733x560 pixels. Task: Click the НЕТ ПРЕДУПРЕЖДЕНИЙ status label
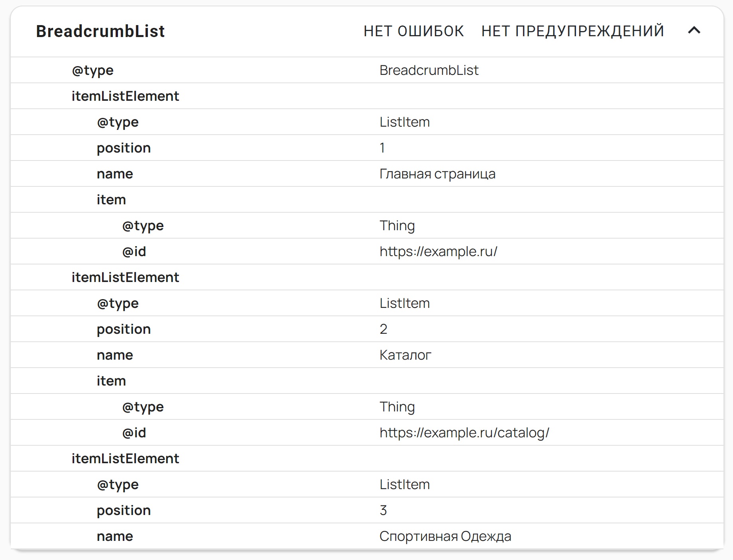pyautogui.click(x=572, y=31)
